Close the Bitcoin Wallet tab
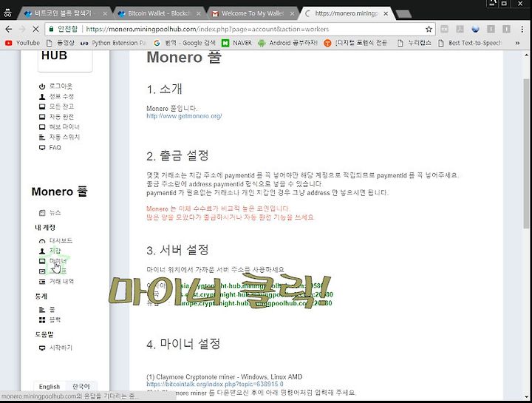 [x=199, y=13]
